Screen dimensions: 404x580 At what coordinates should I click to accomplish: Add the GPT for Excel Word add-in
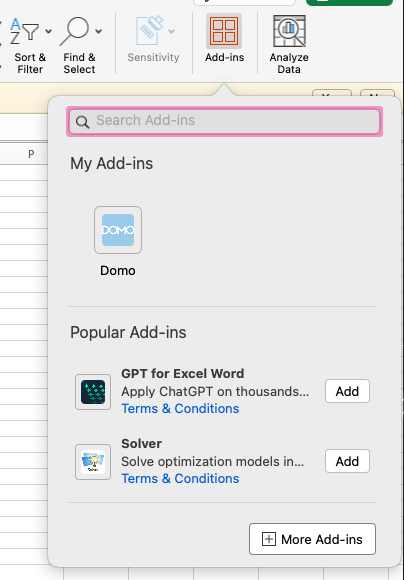347,391
